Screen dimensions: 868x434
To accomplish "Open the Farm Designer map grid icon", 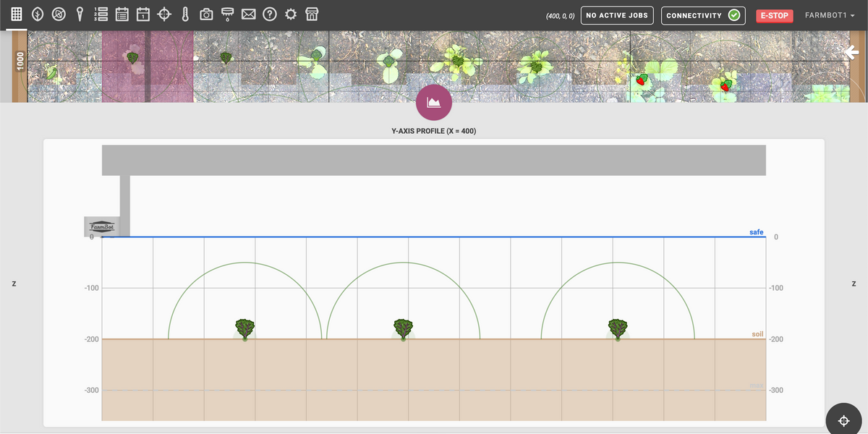I will [16, 13].
